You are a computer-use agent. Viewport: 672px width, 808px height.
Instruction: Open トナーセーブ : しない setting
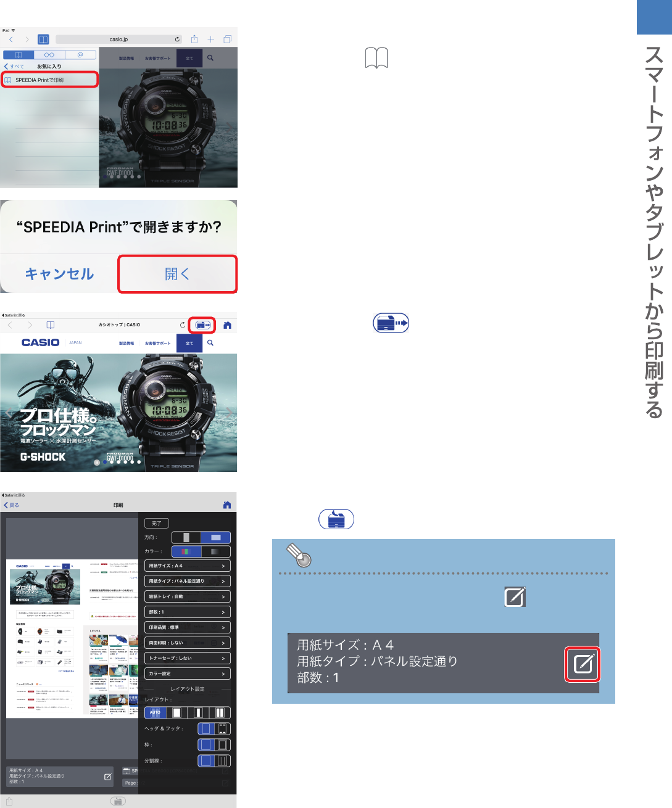tap(188, 658)
